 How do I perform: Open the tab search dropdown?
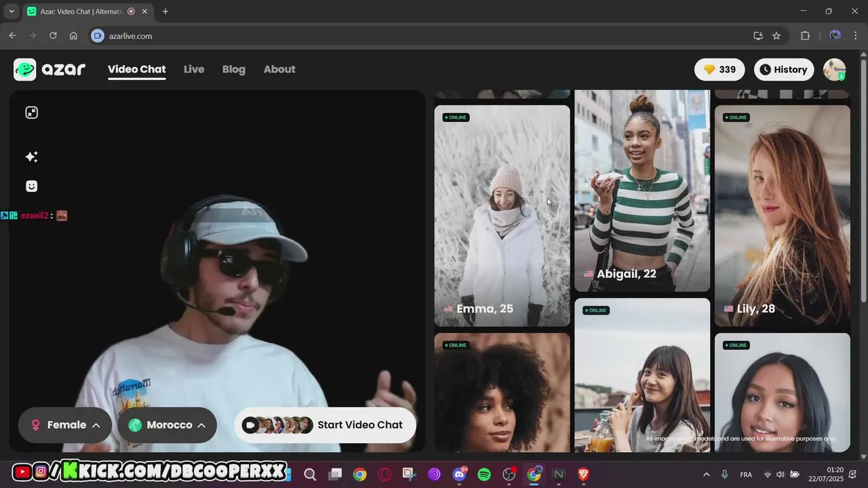(x=12, y=12)
